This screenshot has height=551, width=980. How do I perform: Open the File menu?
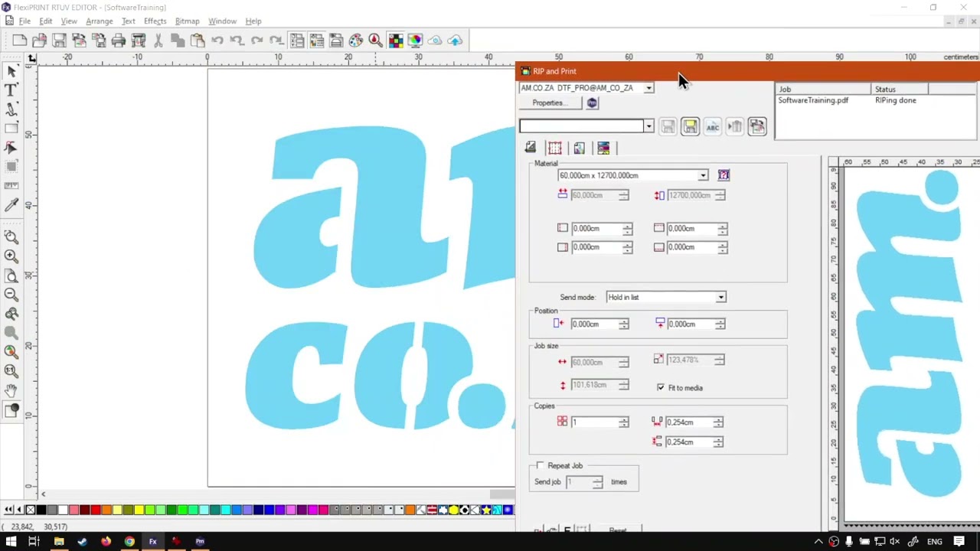[x=24, y=21]
